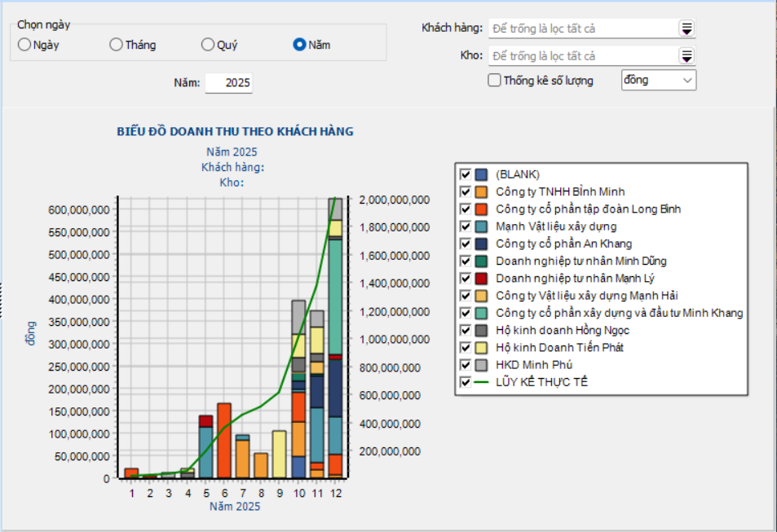Image resolution: width=777 pixels, height=532 pixels.
Task: Select the Năm radio button
Action: [299, 45]
